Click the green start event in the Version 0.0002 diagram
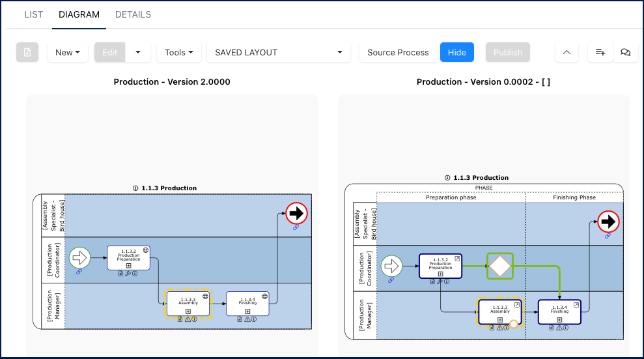The width and height of the screenshot is (644, 359). (391, 266)
